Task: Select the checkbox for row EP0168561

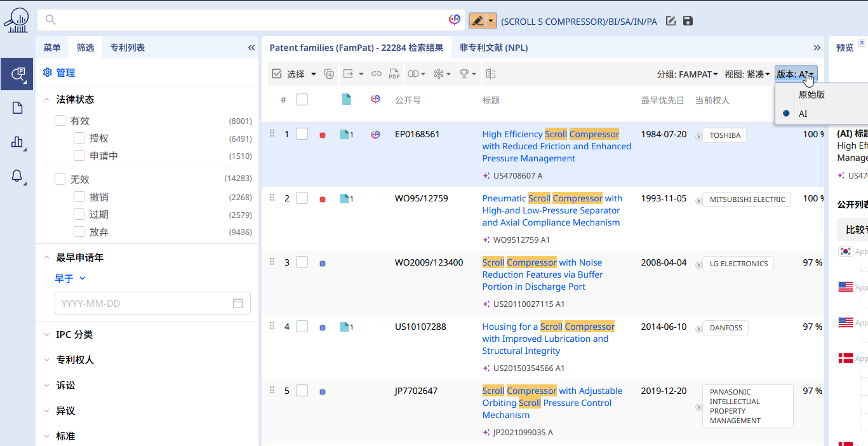Action: (x=302, y=134)
